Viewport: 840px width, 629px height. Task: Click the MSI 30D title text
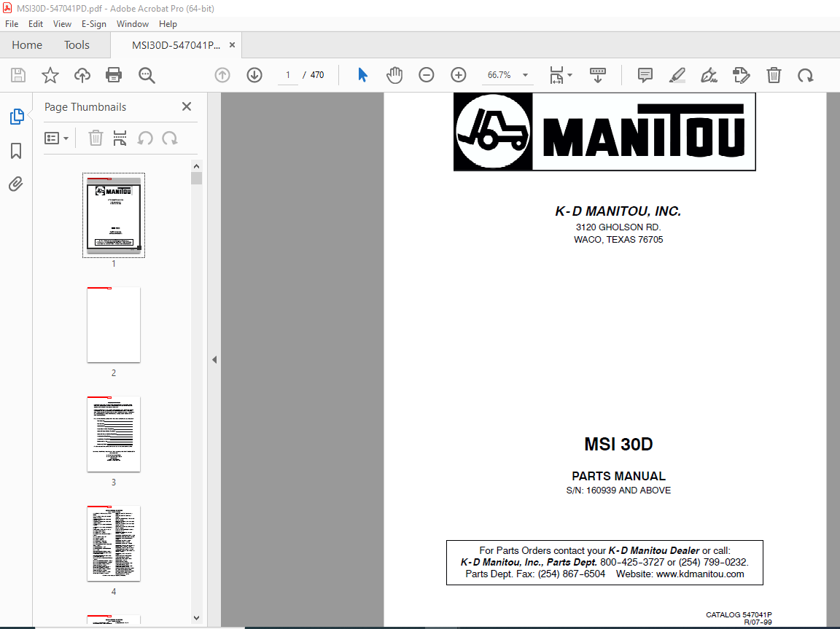(x=618, y=445)
